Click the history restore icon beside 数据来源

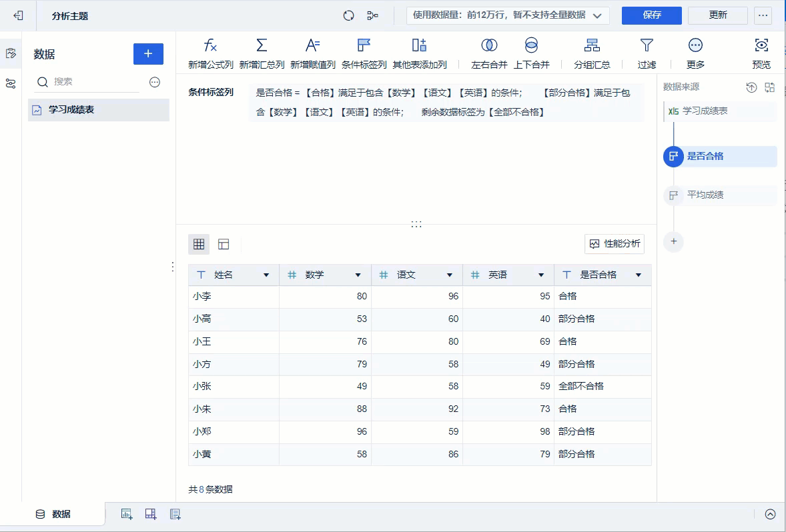[x=751, y=87]
